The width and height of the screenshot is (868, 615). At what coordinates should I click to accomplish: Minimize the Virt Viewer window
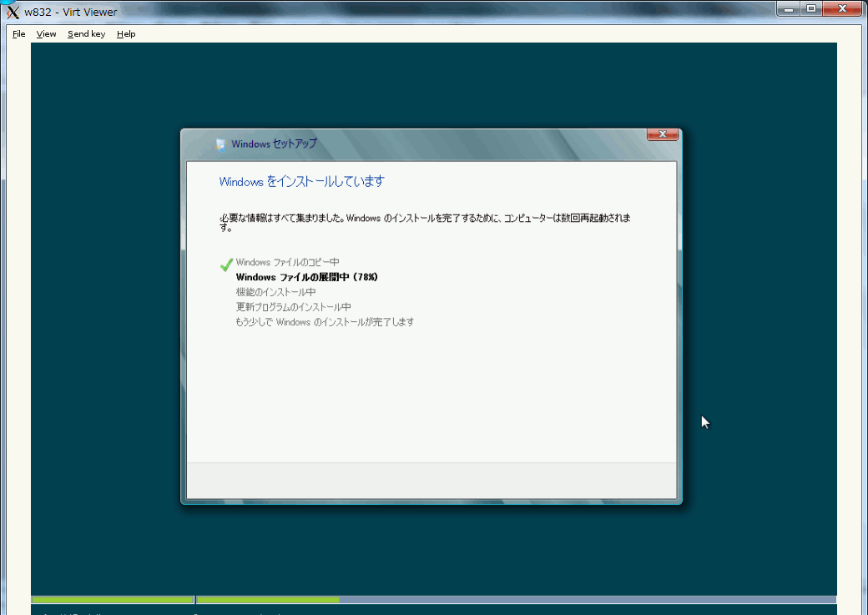pyautogui.click(x=788, y=9)
